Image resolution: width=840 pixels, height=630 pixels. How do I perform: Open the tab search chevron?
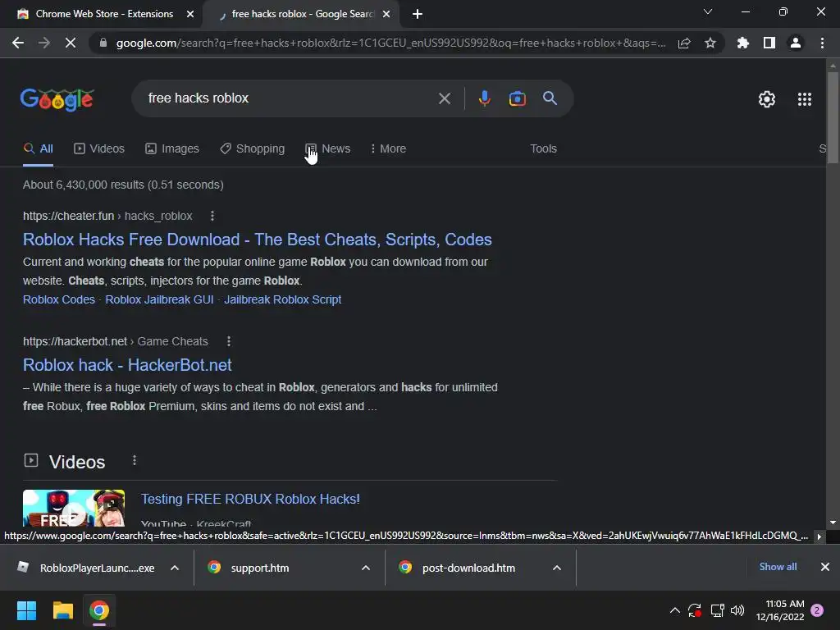tap(708, 11)
